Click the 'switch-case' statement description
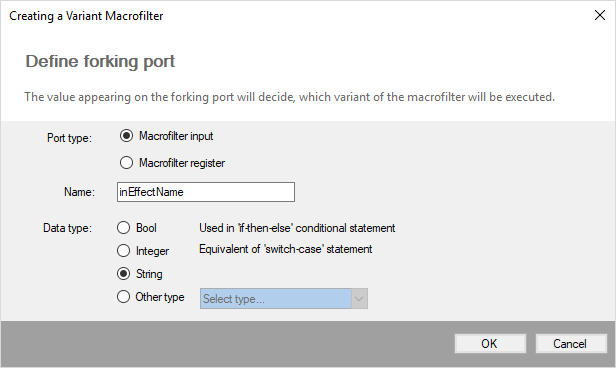The height and width of the screenshot is (368, 616). point(286,249)
